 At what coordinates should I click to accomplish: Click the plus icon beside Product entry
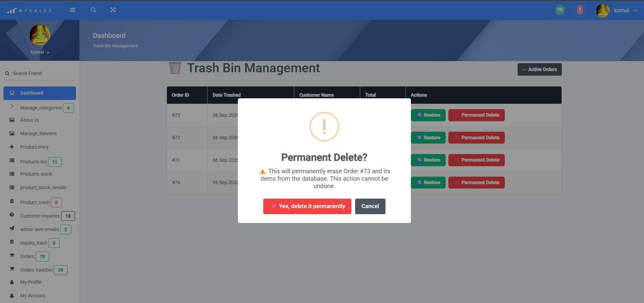click(x=12, y=147)
